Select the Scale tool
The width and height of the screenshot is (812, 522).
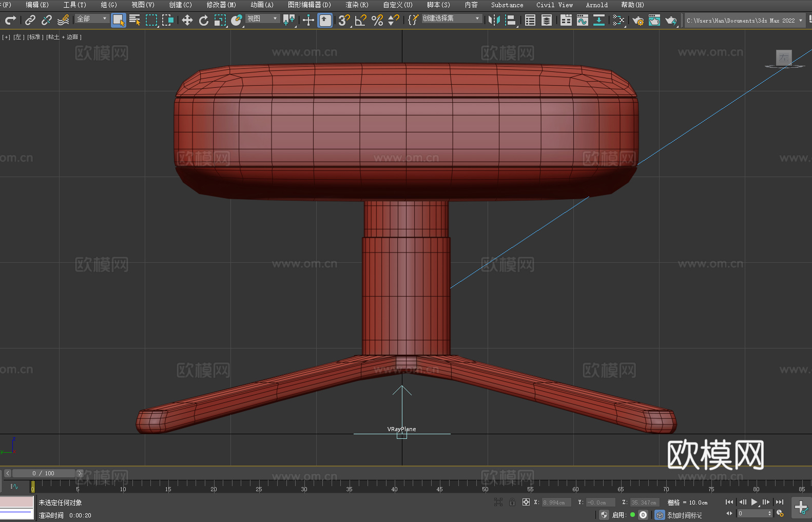tap(220, 20)
